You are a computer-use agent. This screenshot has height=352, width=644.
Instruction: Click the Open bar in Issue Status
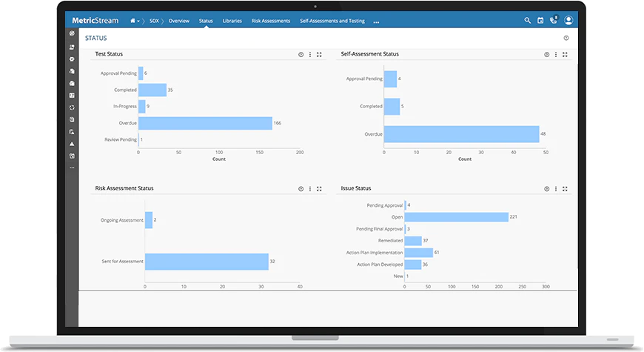pos(456,216)
